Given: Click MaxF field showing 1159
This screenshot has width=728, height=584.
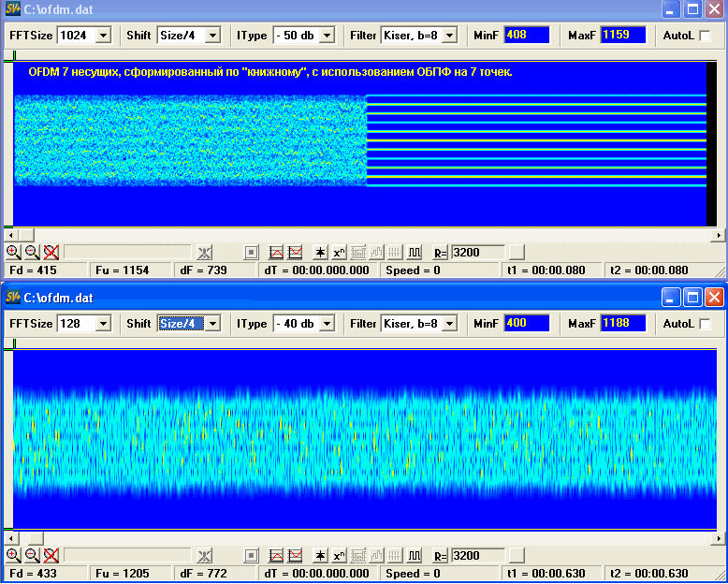Looking at the screenshot, I should coord(623,36).
